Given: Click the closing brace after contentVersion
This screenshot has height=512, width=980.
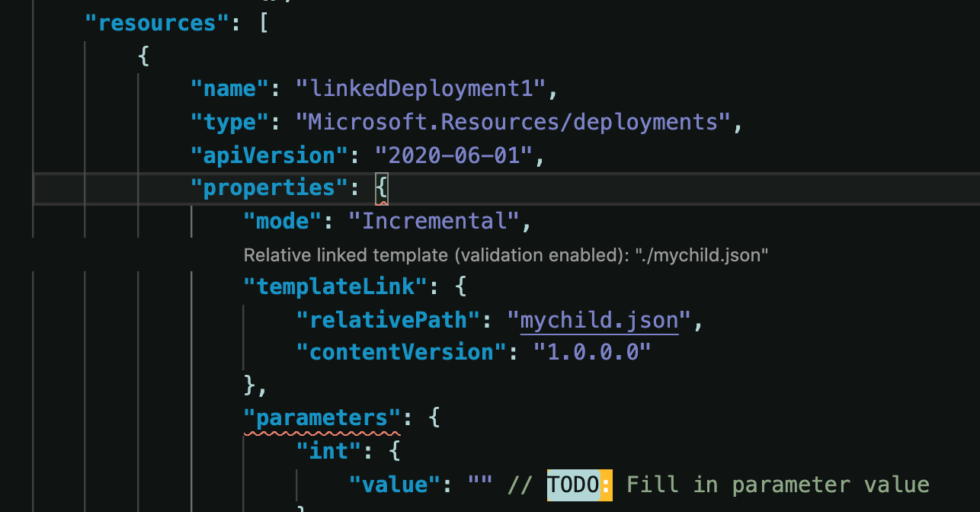Looking at the screenshot, I should coord(248,385).
